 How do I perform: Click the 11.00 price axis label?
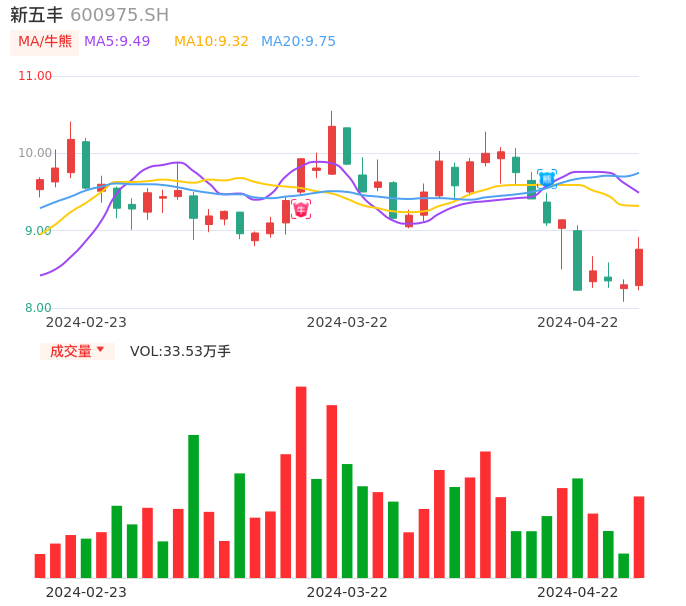pyautogui.click(x=35, y=76)
